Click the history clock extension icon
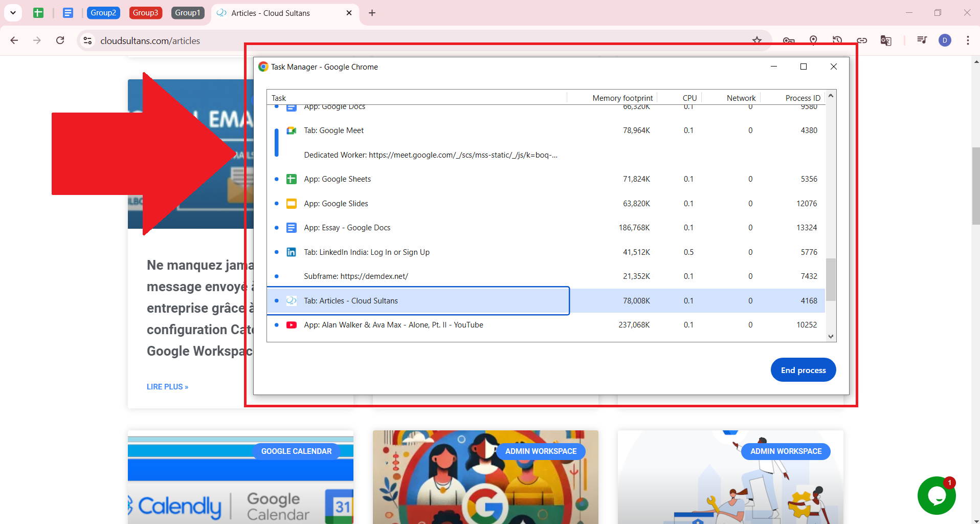The image size is (980, 524). point(837,40)
